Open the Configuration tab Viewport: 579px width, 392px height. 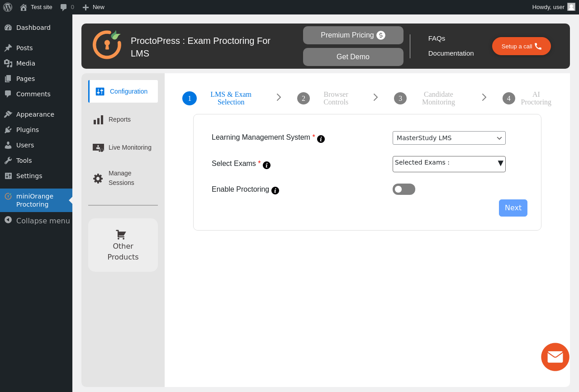click(x=123, y=91)
